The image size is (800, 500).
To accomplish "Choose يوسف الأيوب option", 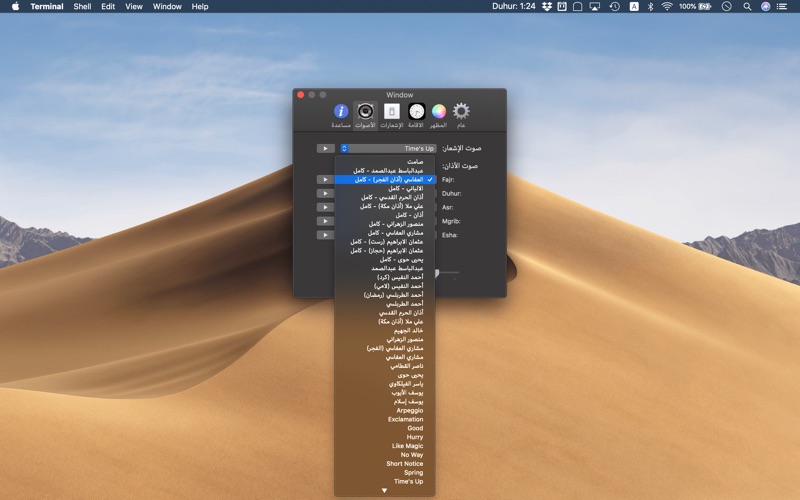I will pyautogui.click(x=385, y=393).
